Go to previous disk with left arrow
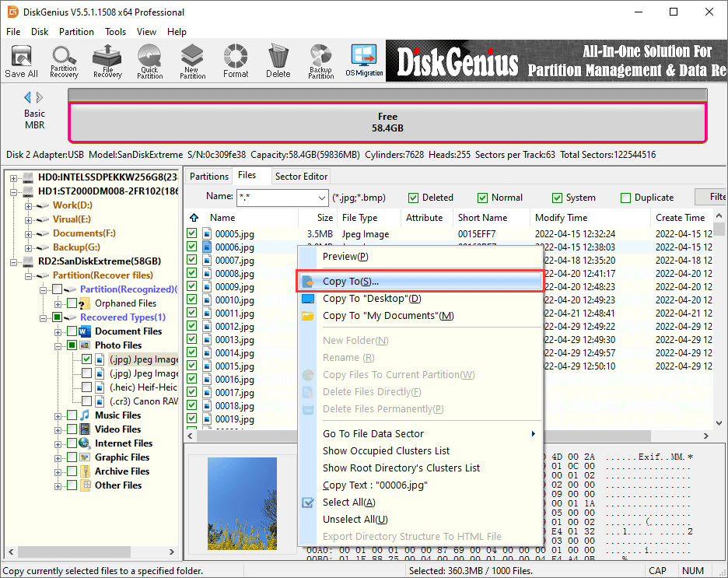Screen dimensions: 728x578 point(27,97)
